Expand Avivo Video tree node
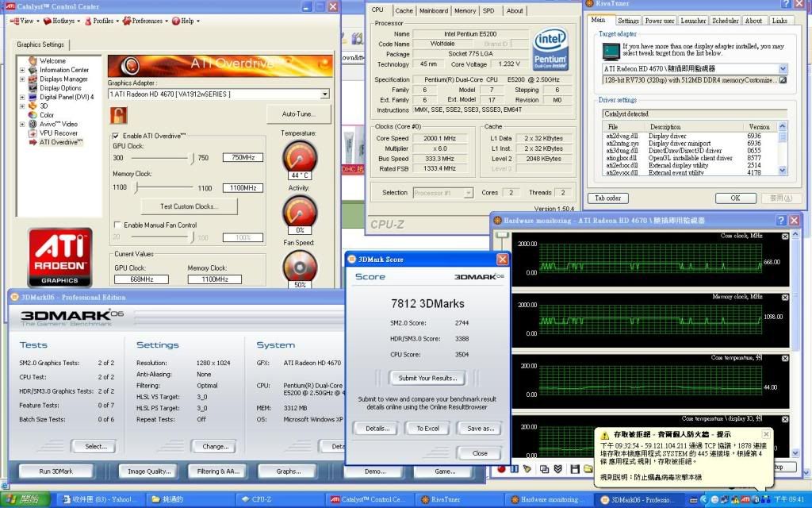Image resolution: width=812 pixels, height=508 pixels. (x=22, y=125)
